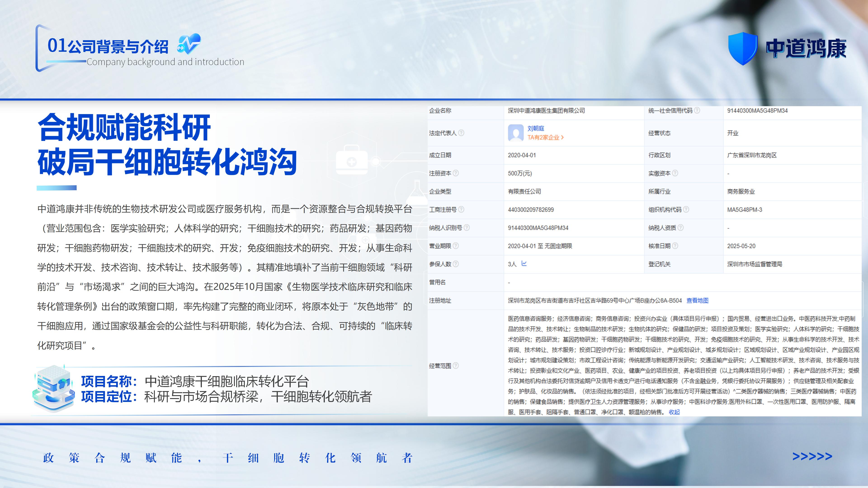Click the legal representative's avatar image
This screenshot has height=488, width=868.
516,133
